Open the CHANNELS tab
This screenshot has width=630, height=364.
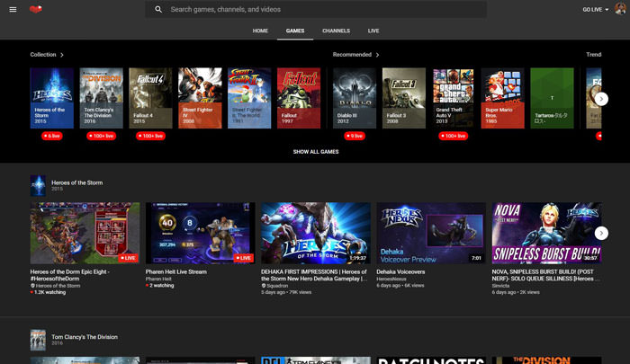336,31
